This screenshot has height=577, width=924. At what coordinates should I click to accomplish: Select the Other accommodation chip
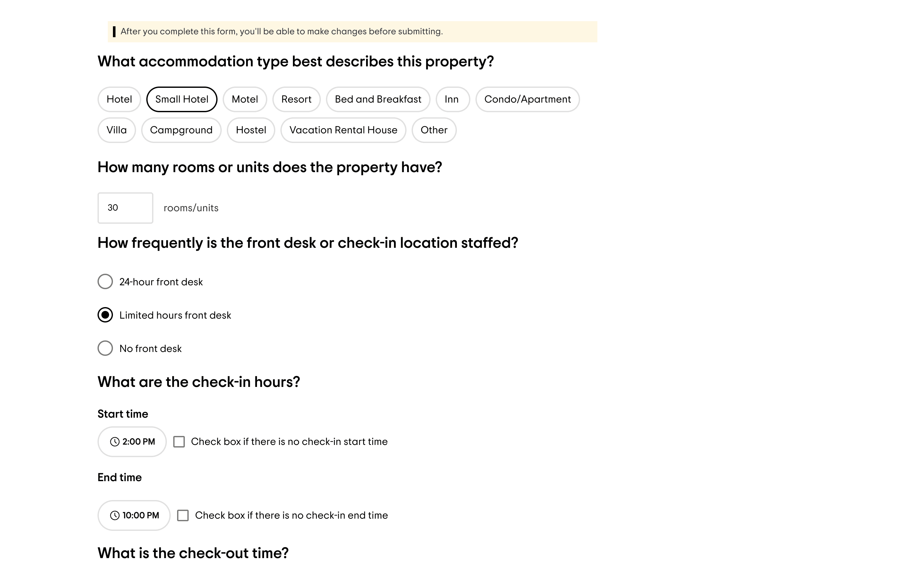tap(434, 130)
